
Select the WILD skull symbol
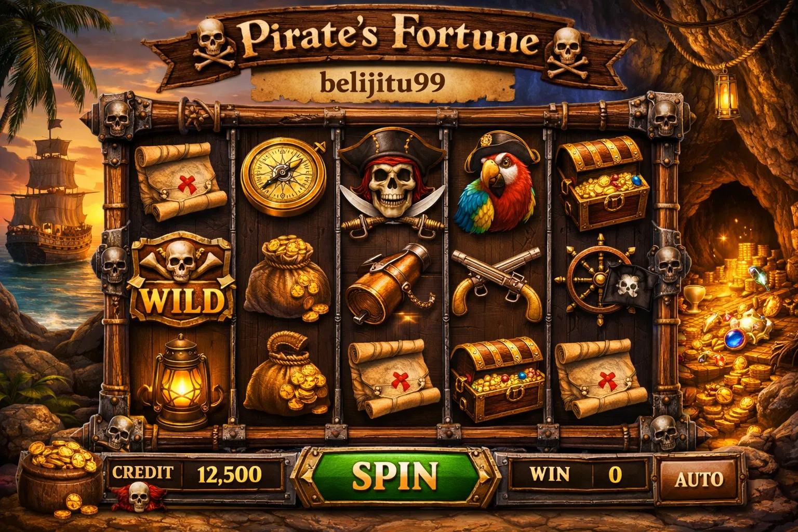coord(179,280)
